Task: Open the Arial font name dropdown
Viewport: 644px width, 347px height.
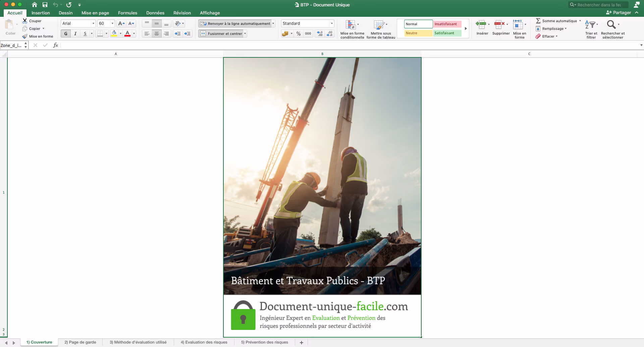Action: pos(93,23)
